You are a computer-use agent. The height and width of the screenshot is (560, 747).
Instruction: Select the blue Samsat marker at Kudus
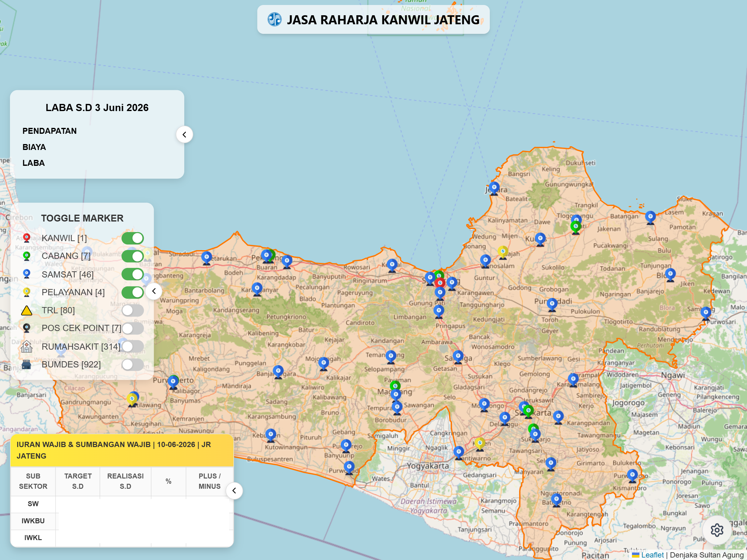pyautogui.click(x=540, y=239)
